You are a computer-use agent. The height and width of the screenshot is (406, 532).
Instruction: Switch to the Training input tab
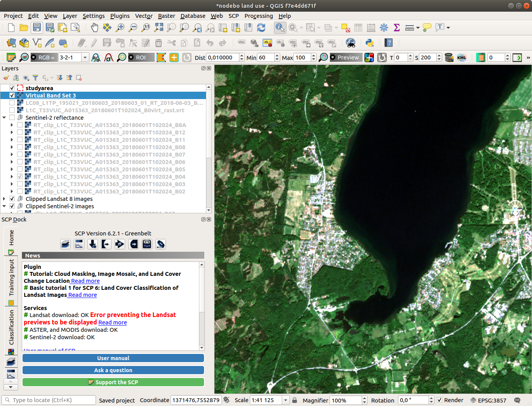(11, 277)
